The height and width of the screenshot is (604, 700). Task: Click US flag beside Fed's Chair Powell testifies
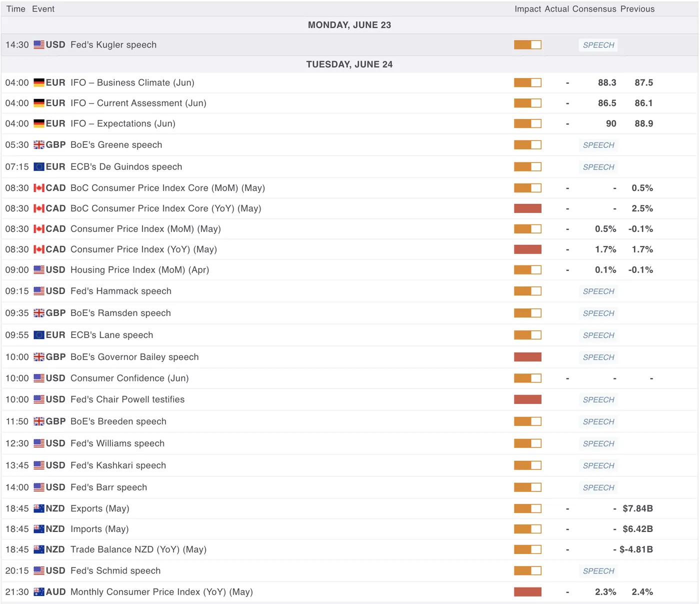click(39, 399)
